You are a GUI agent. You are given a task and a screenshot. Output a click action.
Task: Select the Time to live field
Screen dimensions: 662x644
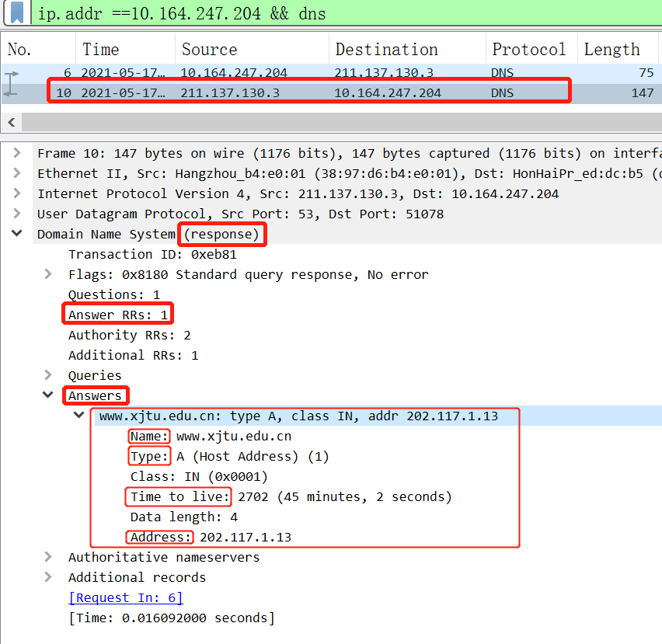coord(178,496)
